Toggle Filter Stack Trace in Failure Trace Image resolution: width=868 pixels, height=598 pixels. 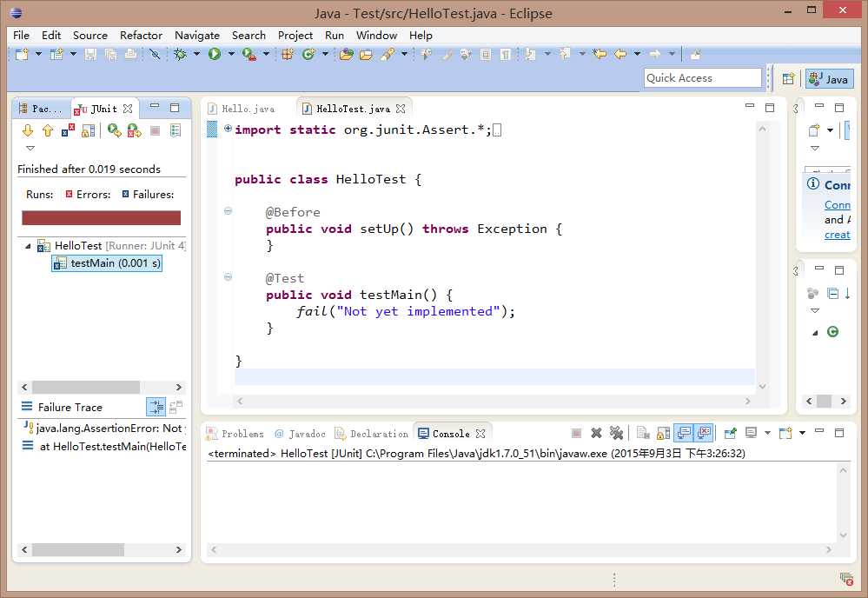point(156,407)
